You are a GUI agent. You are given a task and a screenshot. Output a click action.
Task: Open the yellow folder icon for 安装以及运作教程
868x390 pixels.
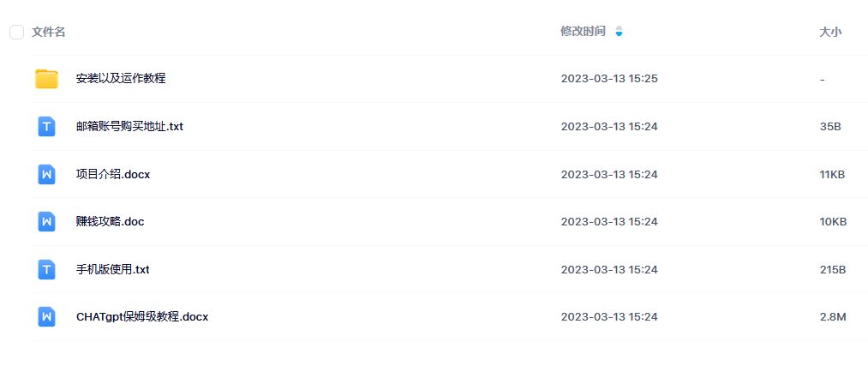click(46, 79)
